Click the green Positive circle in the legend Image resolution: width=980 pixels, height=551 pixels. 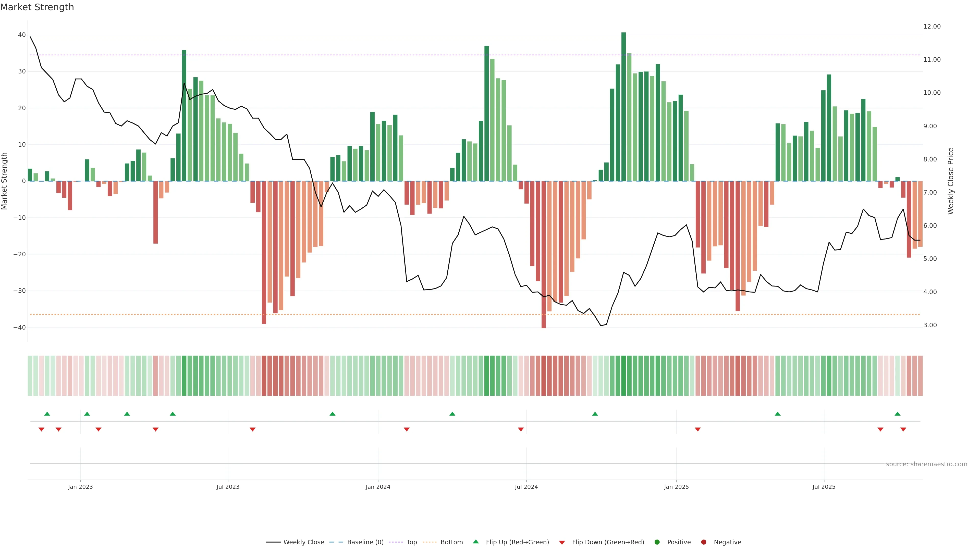[x=657, y=542]
